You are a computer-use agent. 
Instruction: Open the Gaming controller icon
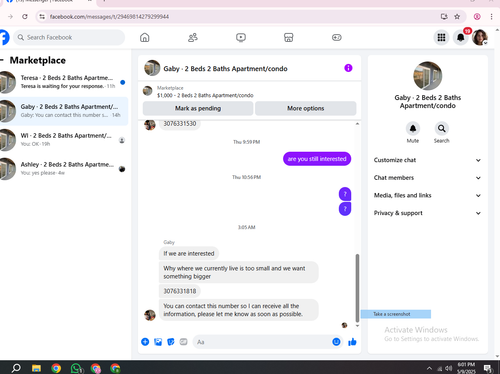tap(337, 37)
